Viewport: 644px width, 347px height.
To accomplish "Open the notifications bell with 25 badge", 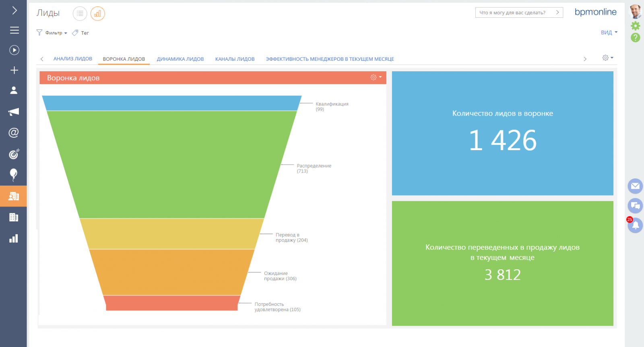I will 635,225.
